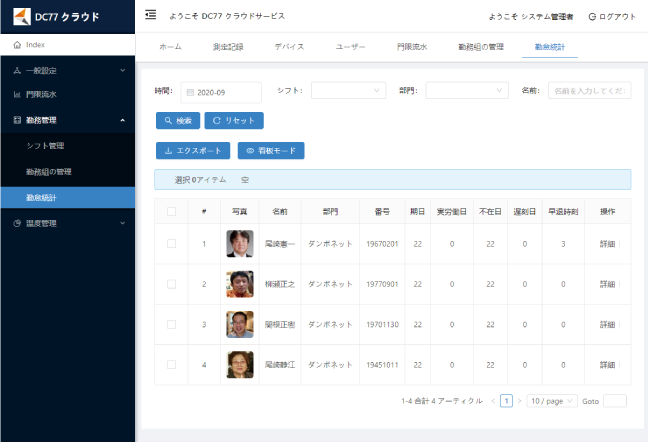Click the calendar icon in date field
Image resolution: width=648 pixels, height=442 pixels.
click(190, 92)
